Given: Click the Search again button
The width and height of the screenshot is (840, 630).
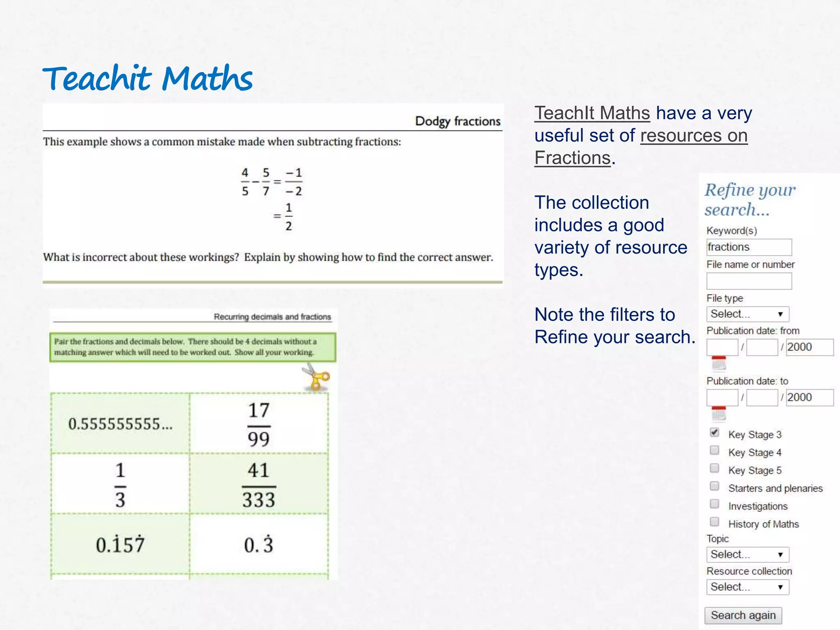Looking at the screenshot, I should coord(743,615).
